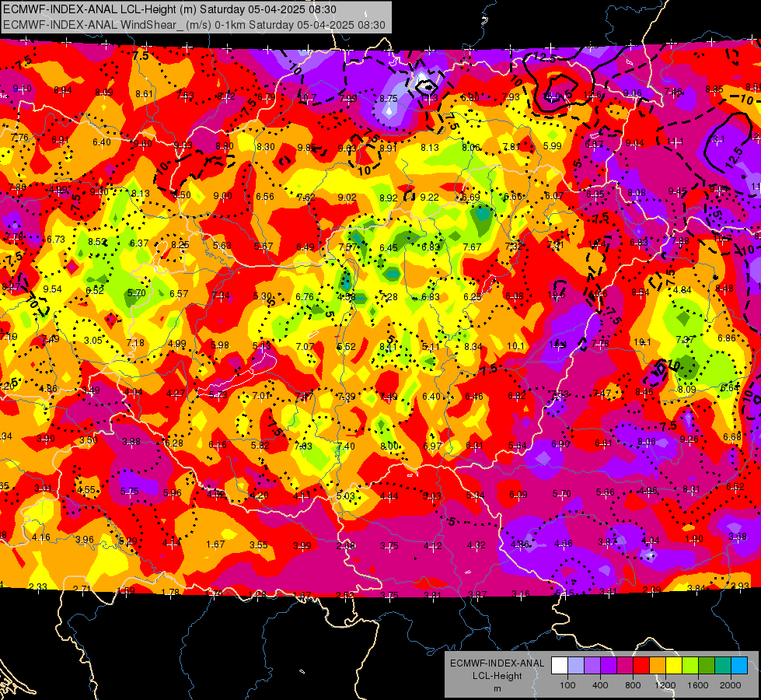Click the legend label 400
The height and width of the screenshot is (700, 761).
point(600,685)
